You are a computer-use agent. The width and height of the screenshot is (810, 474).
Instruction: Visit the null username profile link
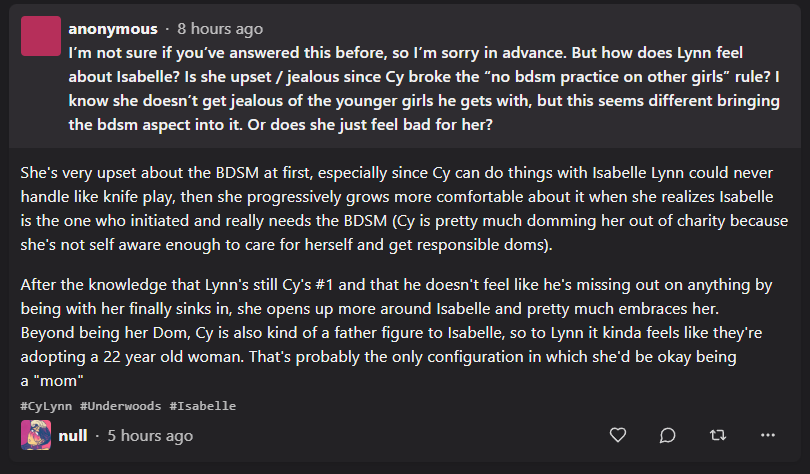(73, 436)
